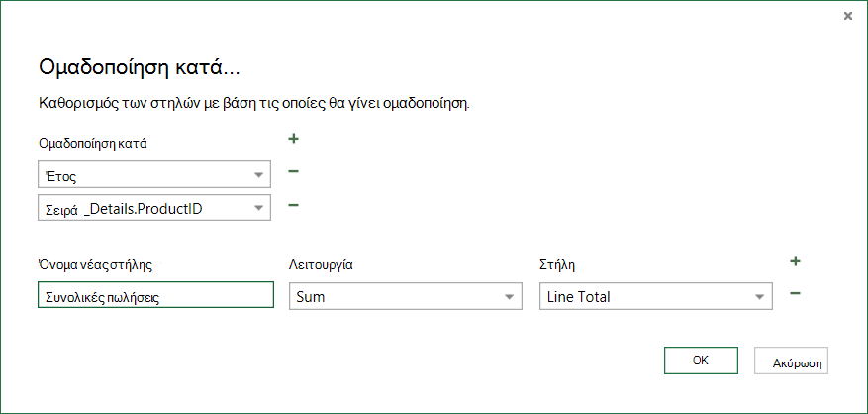Click the Λειτουργία label
Screen dimensions: 868x414
click(x=321, y=264)
